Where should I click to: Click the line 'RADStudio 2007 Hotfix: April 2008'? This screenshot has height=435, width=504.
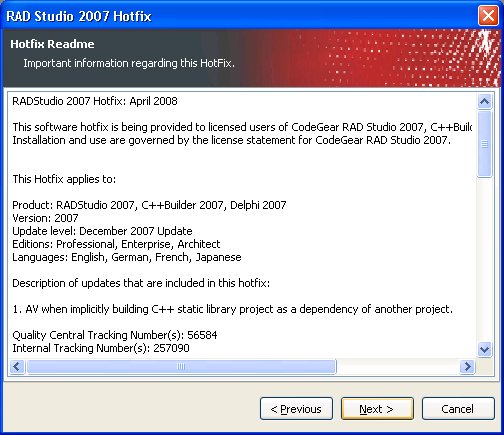point(95,101)
